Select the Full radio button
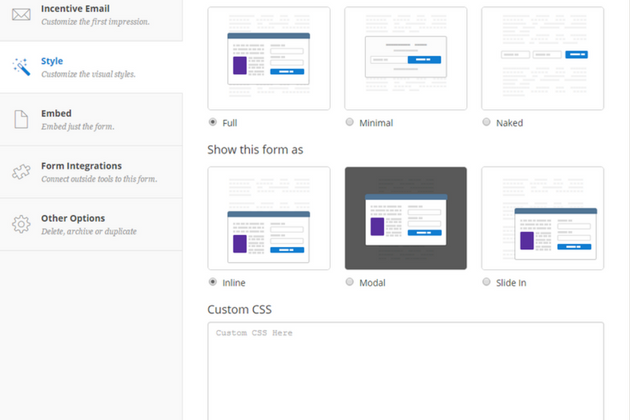 point(213,122)
